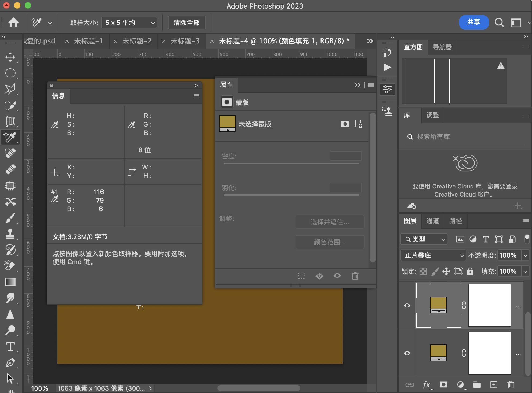This screenshot has height=393, width=532.
Task: Select the Horizontal Type tool
Action: [10, 346]
